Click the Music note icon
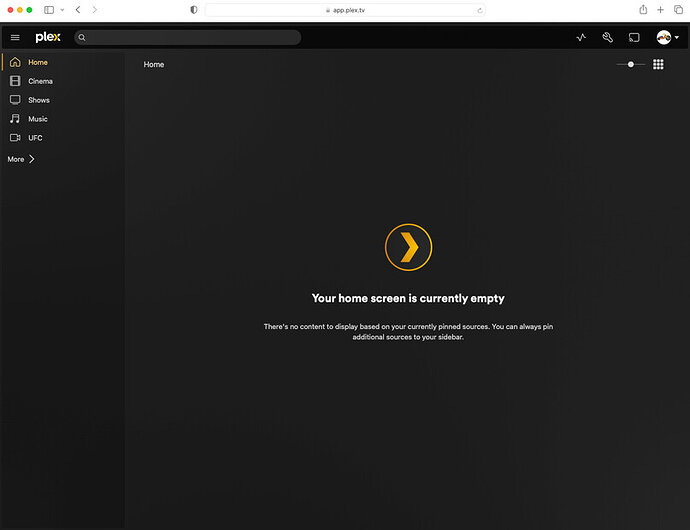The image size is (690, 530). click(15, 119)
